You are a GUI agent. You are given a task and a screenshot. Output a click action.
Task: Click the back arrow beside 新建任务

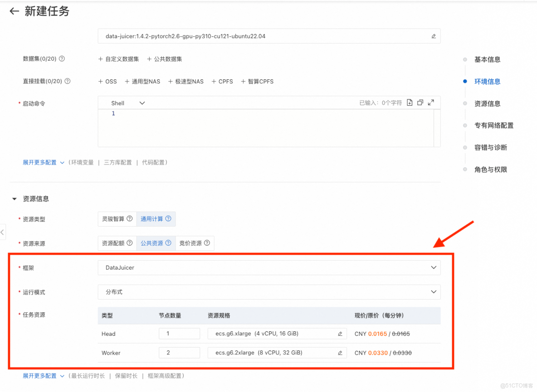pos(14,11)
